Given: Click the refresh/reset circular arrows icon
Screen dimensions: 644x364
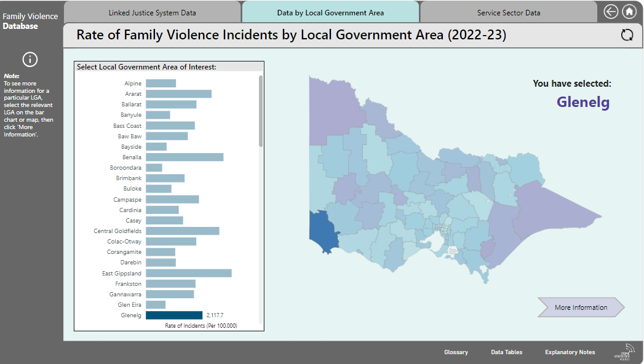Looking at the screenshot, I should tap(627, 35).
